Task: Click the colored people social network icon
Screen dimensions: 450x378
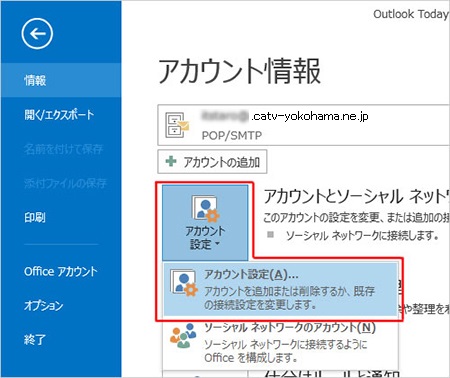Action: click(183, 336)
